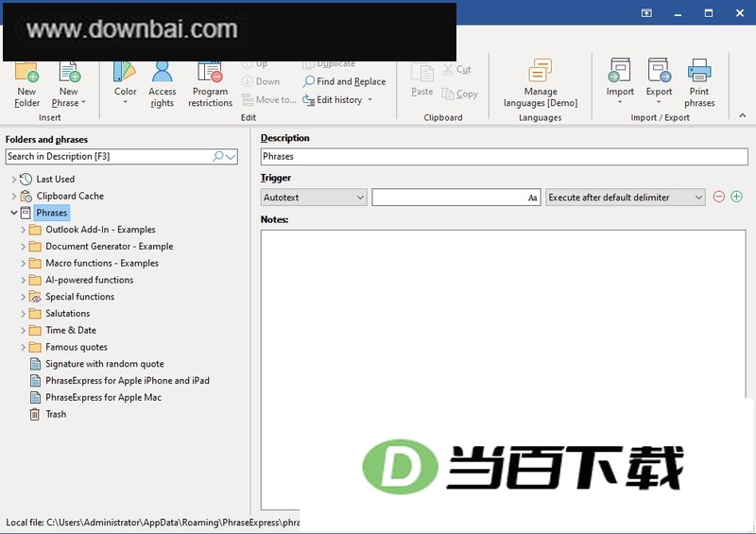The height and width of the screenshot is (534, 756).
Task: Click the Copy button
Action: tap(460, 94)
